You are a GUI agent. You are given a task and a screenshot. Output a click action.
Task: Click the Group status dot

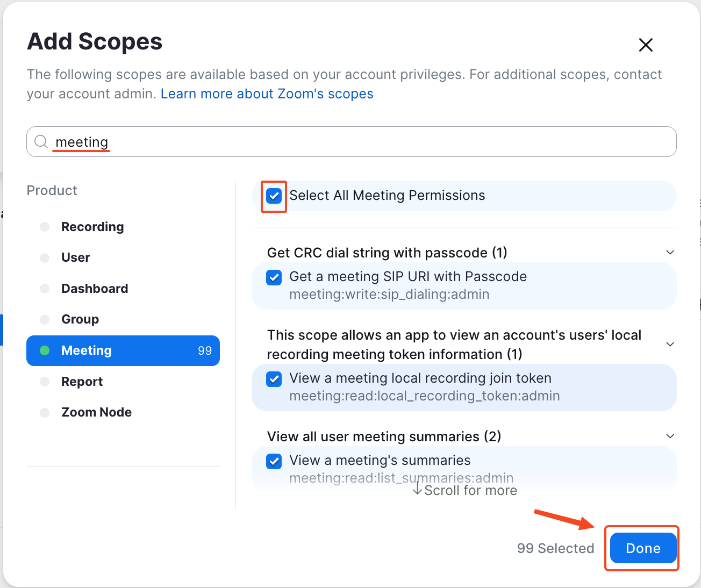(45, 319)
